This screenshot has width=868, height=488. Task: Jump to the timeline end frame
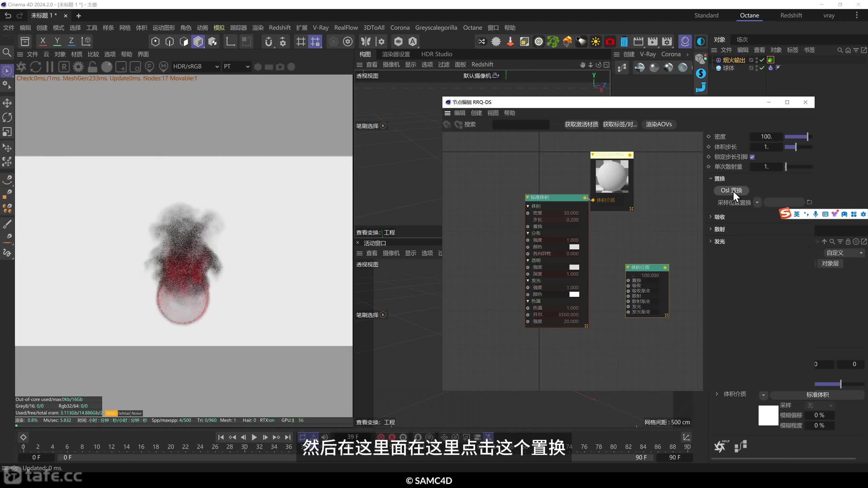(x=288, y=437)
